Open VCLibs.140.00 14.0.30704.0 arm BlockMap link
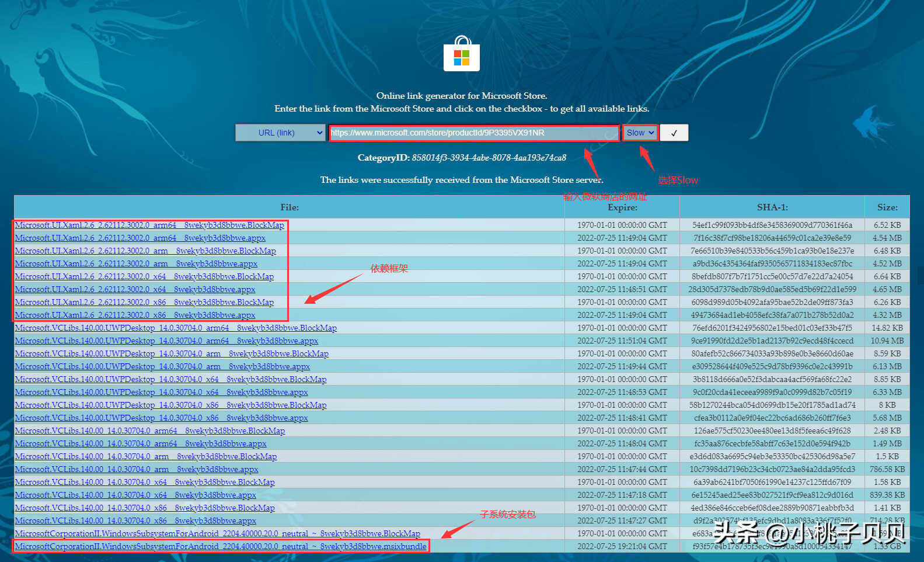Screen dimensions: 924x562 click(146, 456)
